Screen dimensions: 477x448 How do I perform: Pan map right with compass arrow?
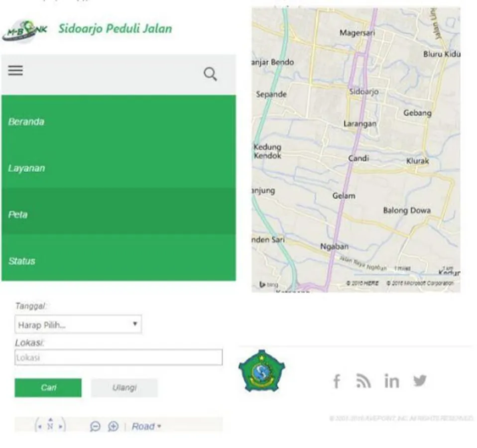[x=61, y=427]
